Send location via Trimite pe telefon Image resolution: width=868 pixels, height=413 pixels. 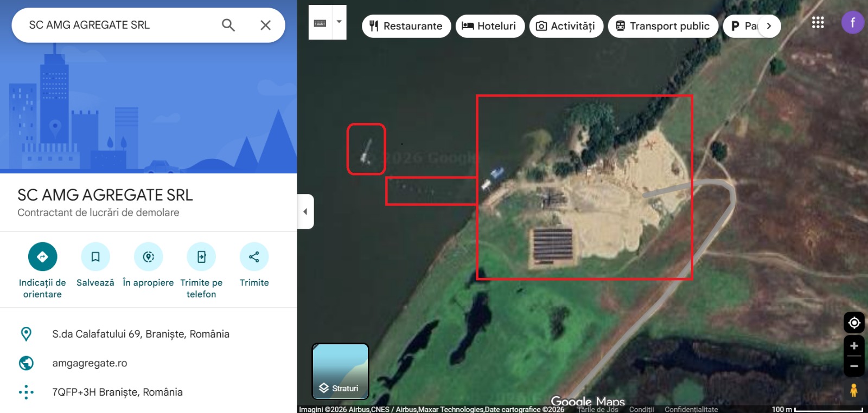201,257
